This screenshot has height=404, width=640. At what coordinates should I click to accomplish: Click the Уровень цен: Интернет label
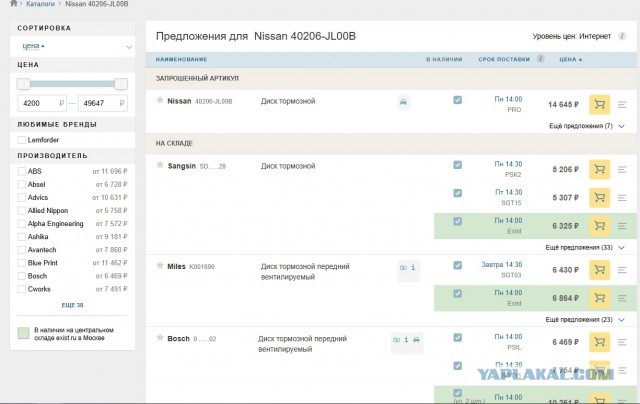[571, 36]
